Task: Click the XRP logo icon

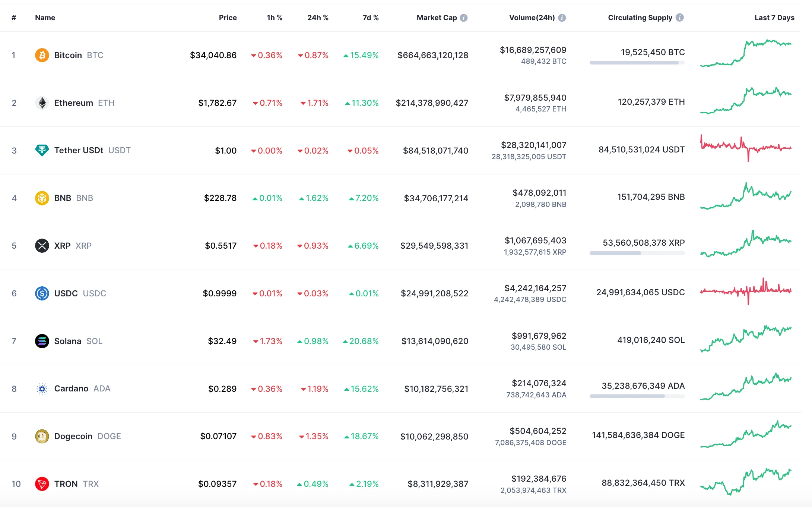Action: click(42, 246)
